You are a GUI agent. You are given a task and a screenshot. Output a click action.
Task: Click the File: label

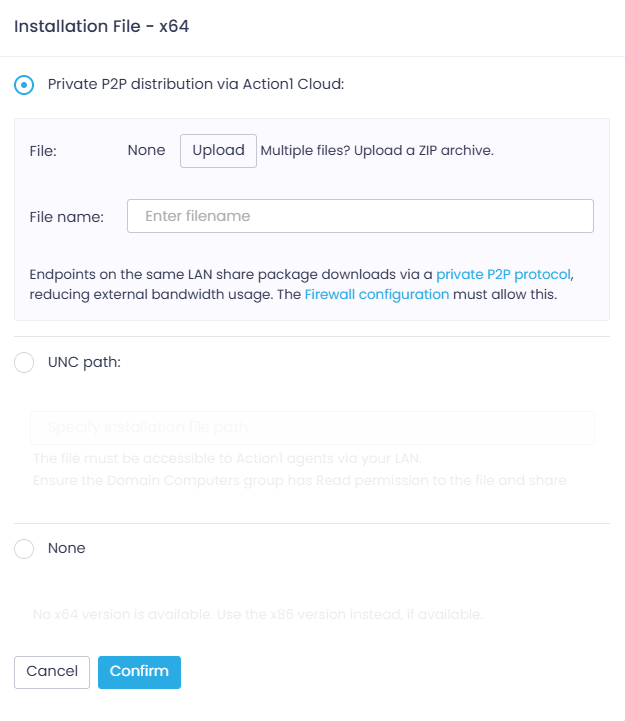[43, 151]
